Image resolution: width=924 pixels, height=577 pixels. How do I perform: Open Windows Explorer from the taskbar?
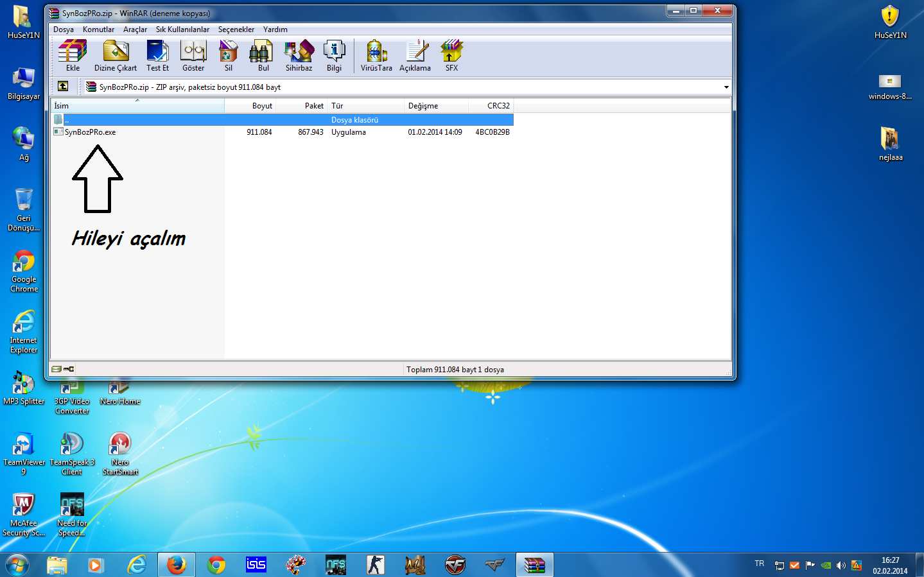click(x=57, y=565)
